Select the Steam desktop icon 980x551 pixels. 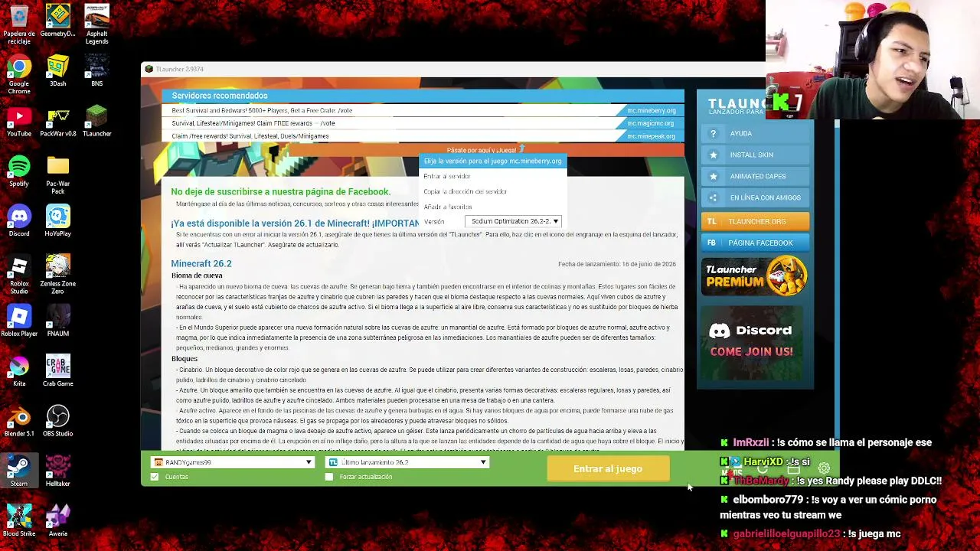pyautogui.click(x=19, y=471)
